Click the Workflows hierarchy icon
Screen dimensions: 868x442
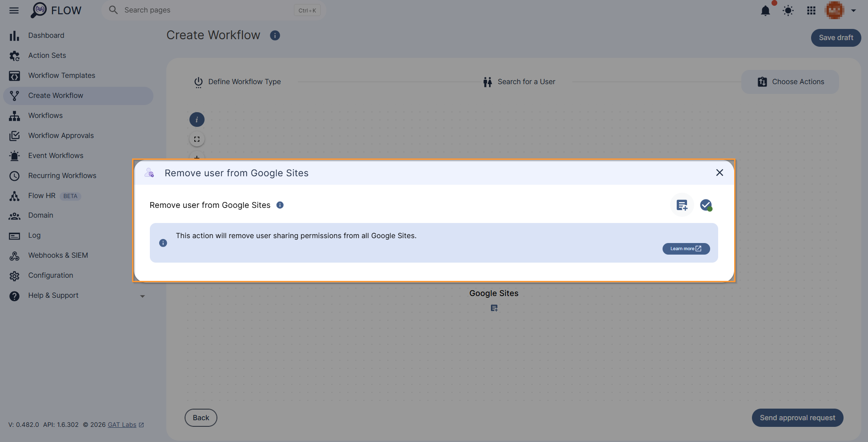pos(14,116)
